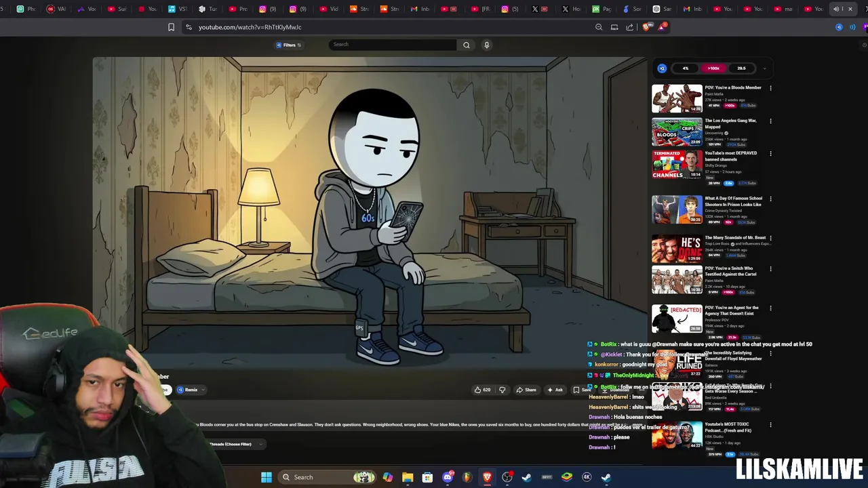Click the search magnifier button on YouTube

pyautogui.click(x=466, y=45)
